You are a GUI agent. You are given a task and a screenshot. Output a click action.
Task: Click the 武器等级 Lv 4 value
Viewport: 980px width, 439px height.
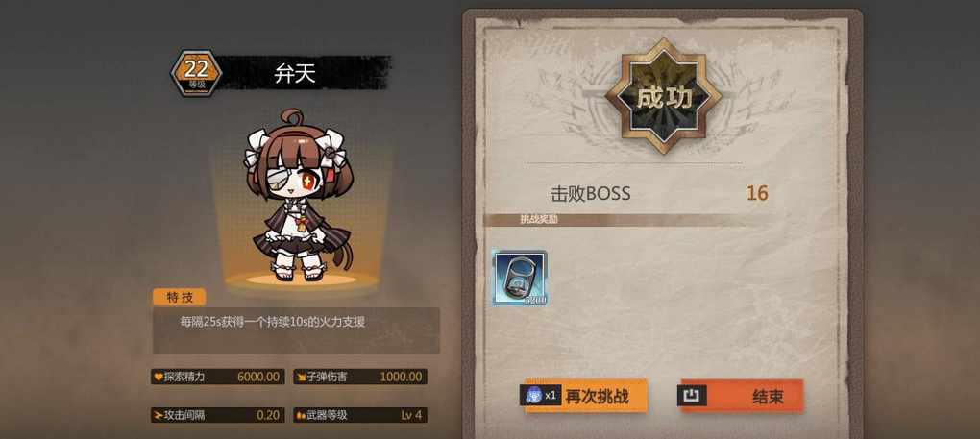point(411,415)
